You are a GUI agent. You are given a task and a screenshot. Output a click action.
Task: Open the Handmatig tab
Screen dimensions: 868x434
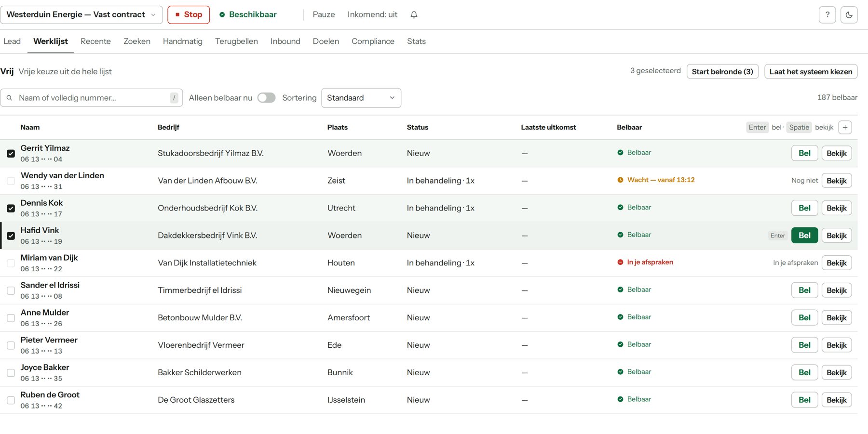(183, 41)
